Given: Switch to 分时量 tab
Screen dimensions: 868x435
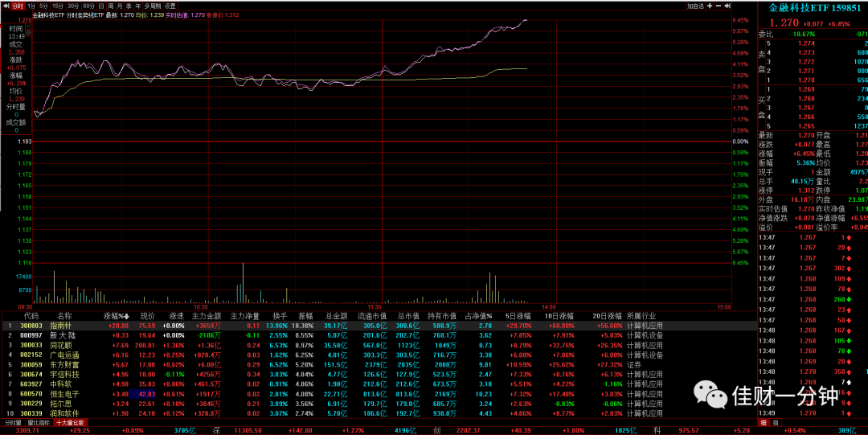Looking at the screenshot, I should pyautogui.click(x=13, y=422).
